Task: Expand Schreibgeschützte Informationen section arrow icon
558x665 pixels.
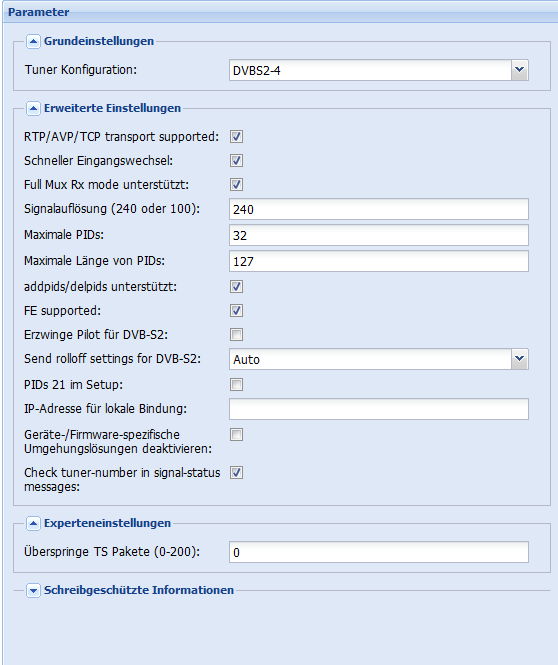Action: coord(33,590)
